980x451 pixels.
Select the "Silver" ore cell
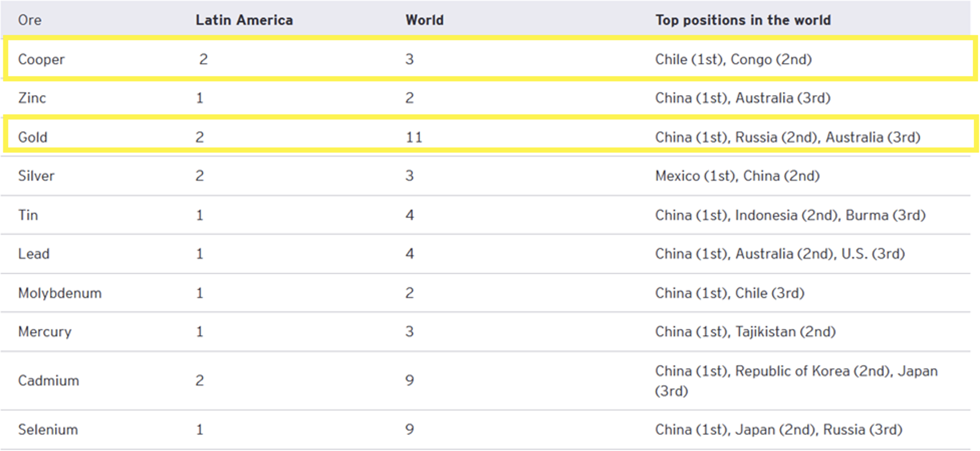click(x=36, y=176)
